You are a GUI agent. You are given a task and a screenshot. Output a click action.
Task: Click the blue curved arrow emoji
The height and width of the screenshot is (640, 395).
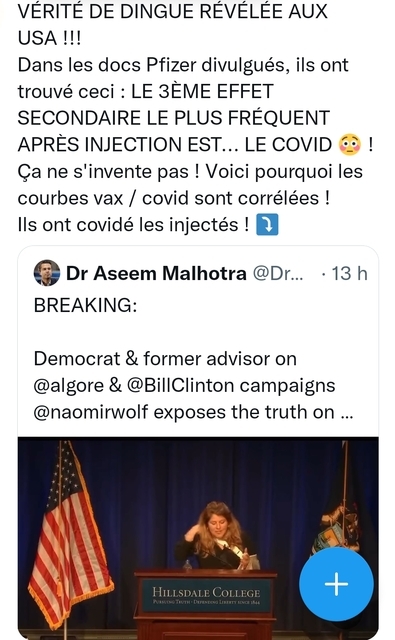pos(267,224)
